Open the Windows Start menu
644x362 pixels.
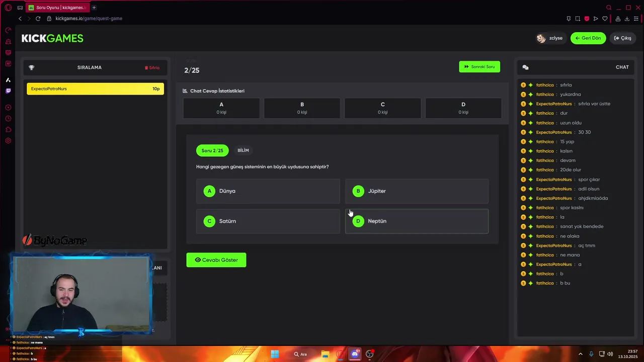pyautogui.click(x=275, y=354)
